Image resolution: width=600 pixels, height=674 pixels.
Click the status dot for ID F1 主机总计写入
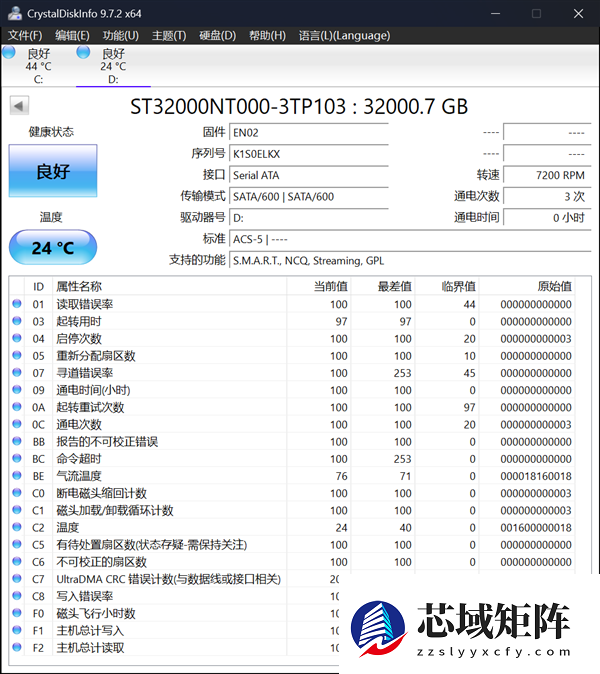pyautogui.click(x=17, y=631)
